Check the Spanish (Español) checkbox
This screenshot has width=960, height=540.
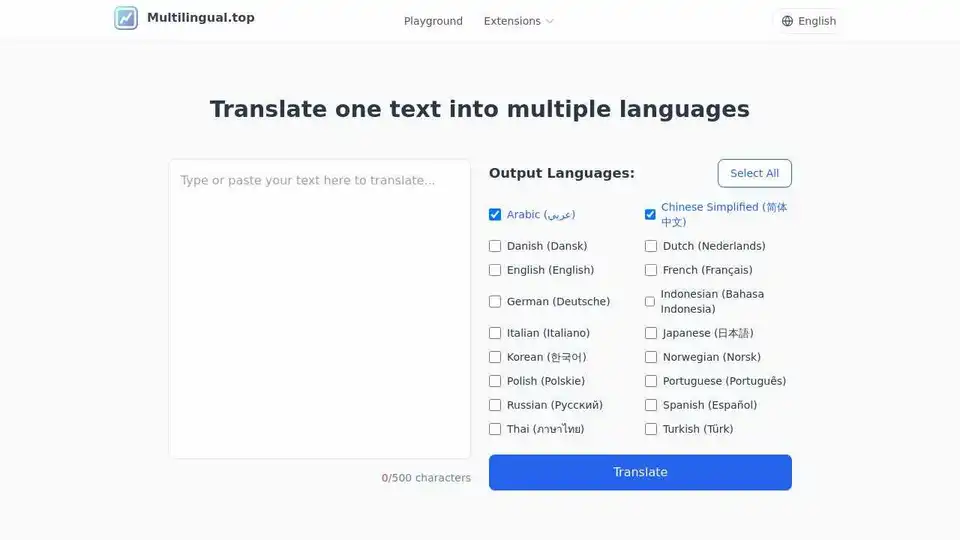click(x=651, y=405)
